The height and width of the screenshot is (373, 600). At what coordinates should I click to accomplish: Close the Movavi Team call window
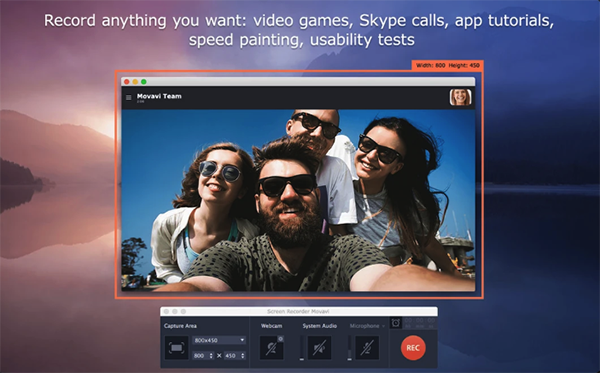pyautogui.click(x=127, y=82)
